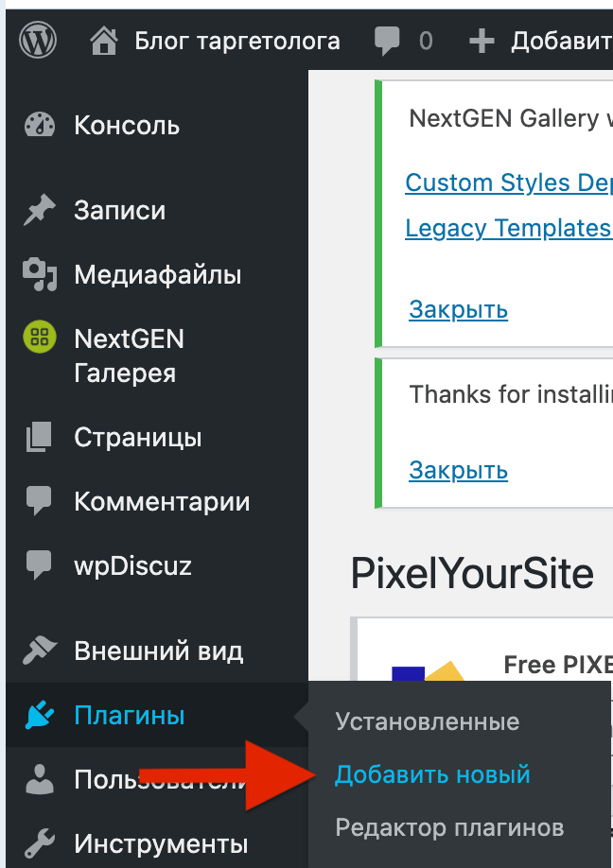Click the Плагины plug icon
Image resolution: width=613 pixels, height=868 pixels.
pos(39,716)
